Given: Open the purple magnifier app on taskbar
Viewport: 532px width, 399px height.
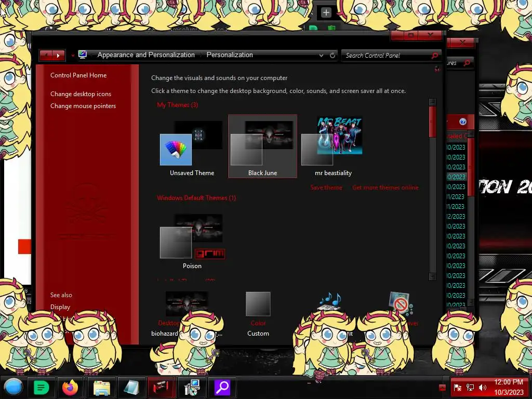Looking at the screenshot, I should [222, 387].
